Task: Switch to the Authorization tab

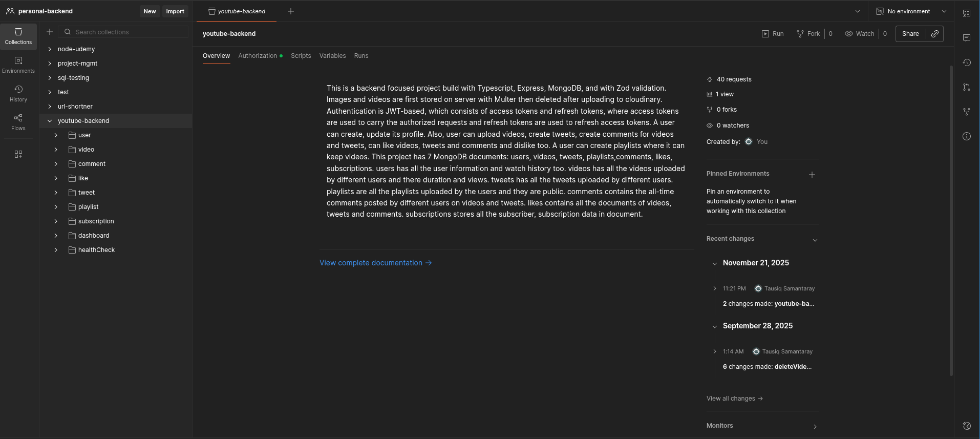Action: click(258, 56)
